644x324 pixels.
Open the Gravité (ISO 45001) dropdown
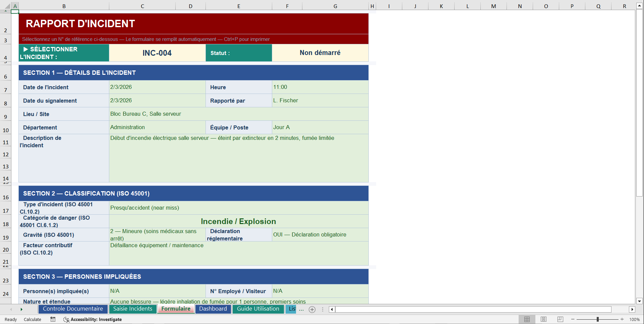pyautogui.click(x=157, y=234)
